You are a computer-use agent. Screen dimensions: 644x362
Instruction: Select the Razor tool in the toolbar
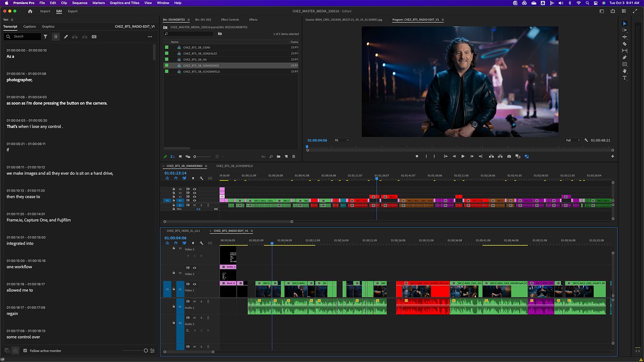tap(624, 44)
